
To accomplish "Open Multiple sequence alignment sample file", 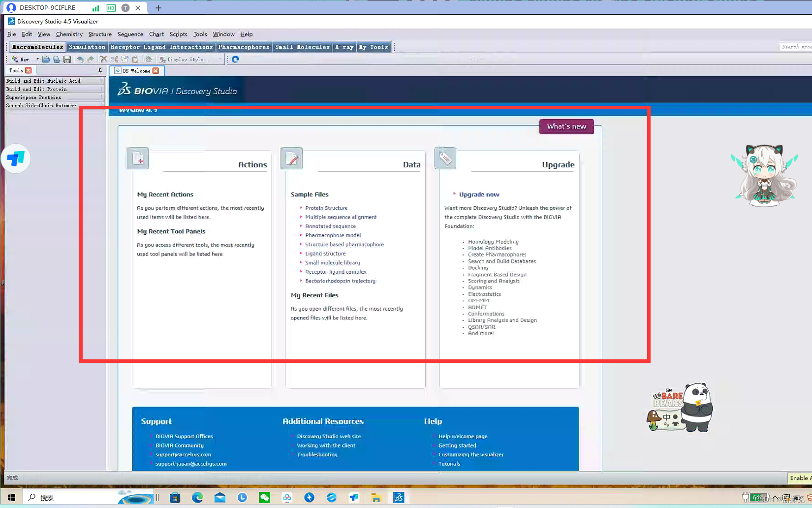I will (x=341, y=217).
